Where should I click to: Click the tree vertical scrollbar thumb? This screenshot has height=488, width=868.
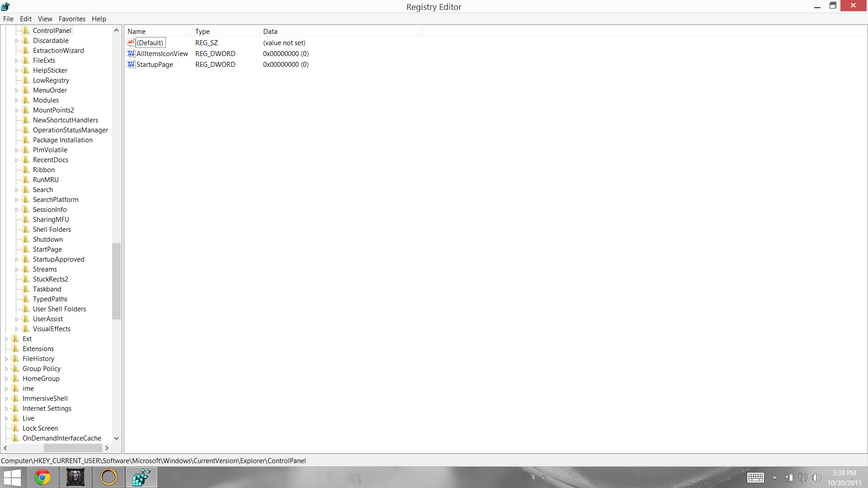[x=116, y=281]
